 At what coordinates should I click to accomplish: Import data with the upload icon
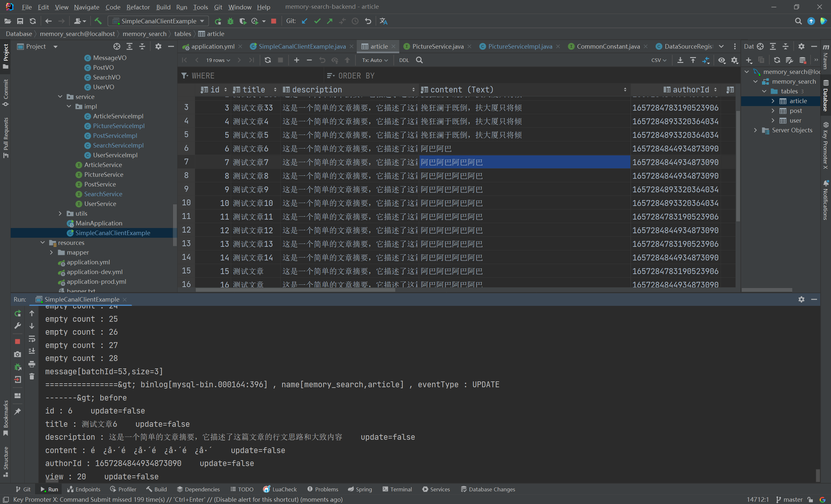[693, 60]
